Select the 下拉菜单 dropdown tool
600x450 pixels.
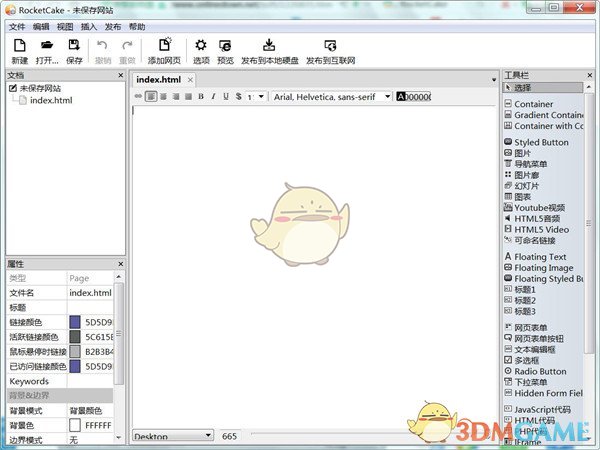[525, 382]
